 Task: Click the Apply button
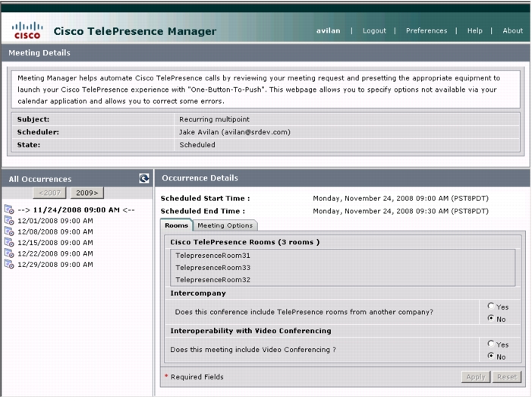[476, 377]
